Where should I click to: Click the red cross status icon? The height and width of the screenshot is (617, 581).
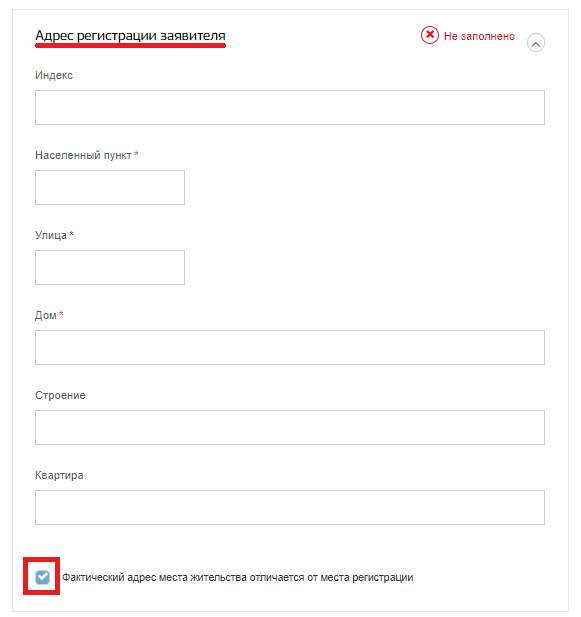pyautogui.click(x=430, y=35)
